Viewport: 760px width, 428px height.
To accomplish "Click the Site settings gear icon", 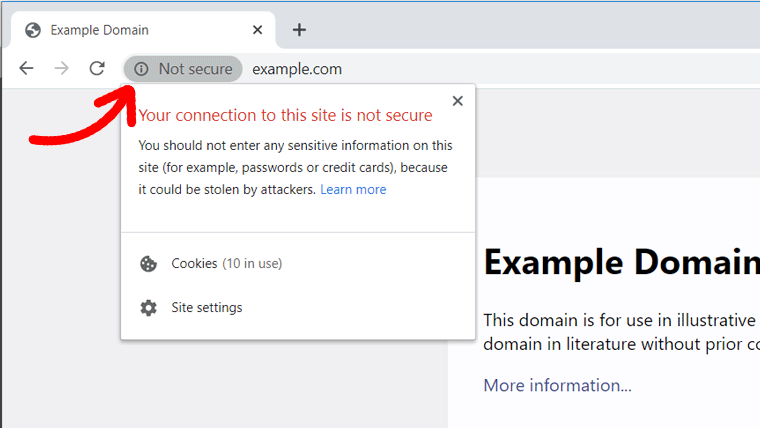I will (x=148, y=308).
